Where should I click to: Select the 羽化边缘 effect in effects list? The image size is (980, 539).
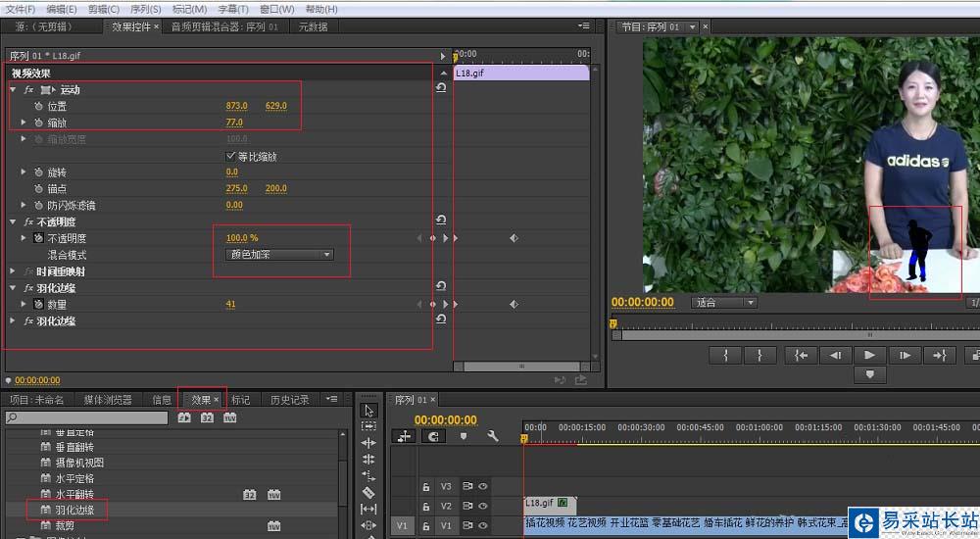click(x=73, y=510)
